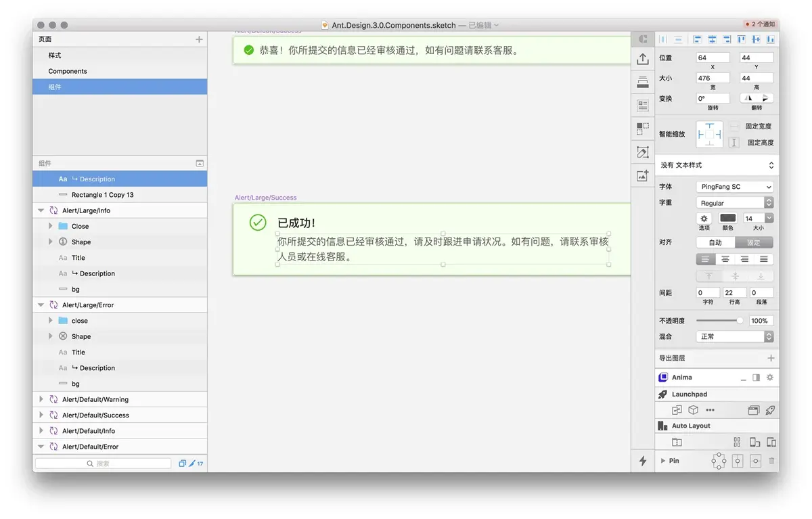Click the Launchpad link pages icon
812x519 pixels.
click(677, 410)
